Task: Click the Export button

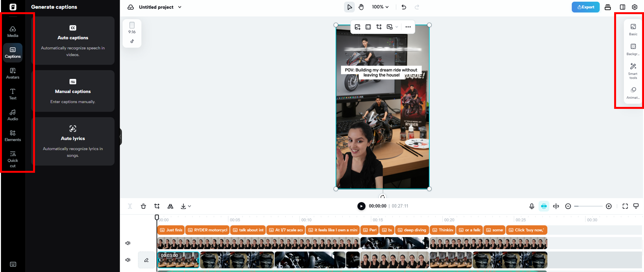Action: 586,7
